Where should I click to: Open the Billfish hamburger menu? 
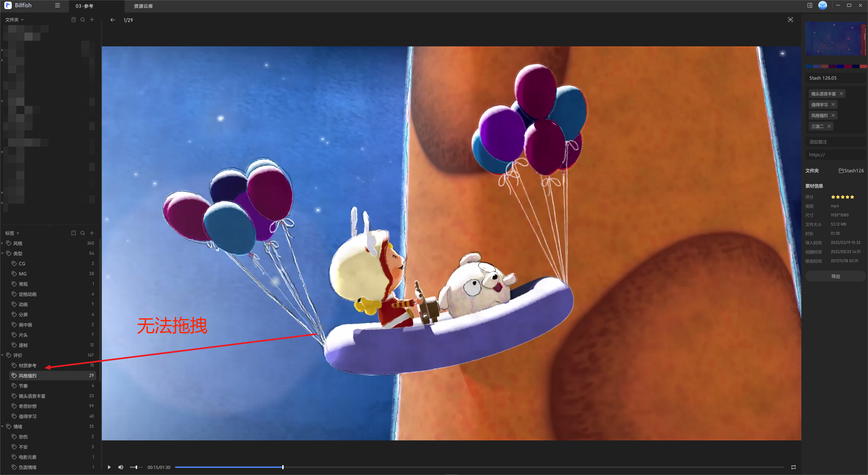(x=58, y=5)
